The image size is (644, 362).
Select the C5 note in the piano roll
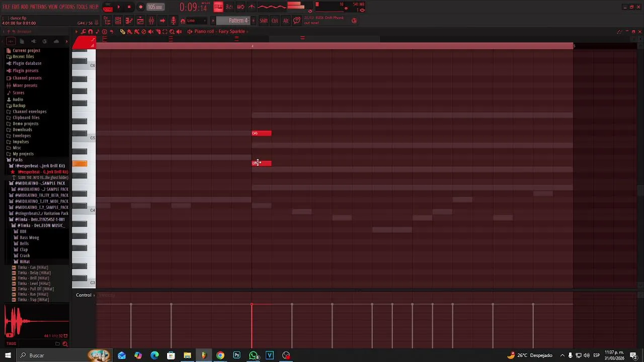[x=262, y=133]
